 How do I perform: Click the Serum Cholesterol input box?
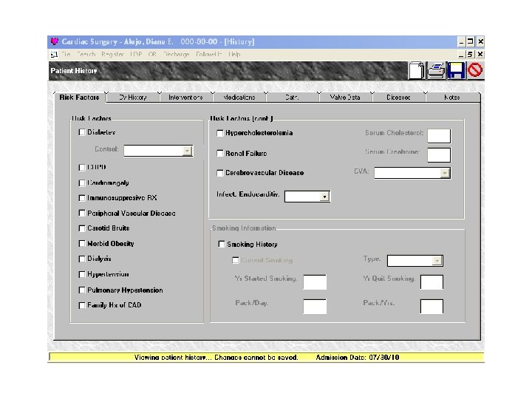click(x=439, y=136)
